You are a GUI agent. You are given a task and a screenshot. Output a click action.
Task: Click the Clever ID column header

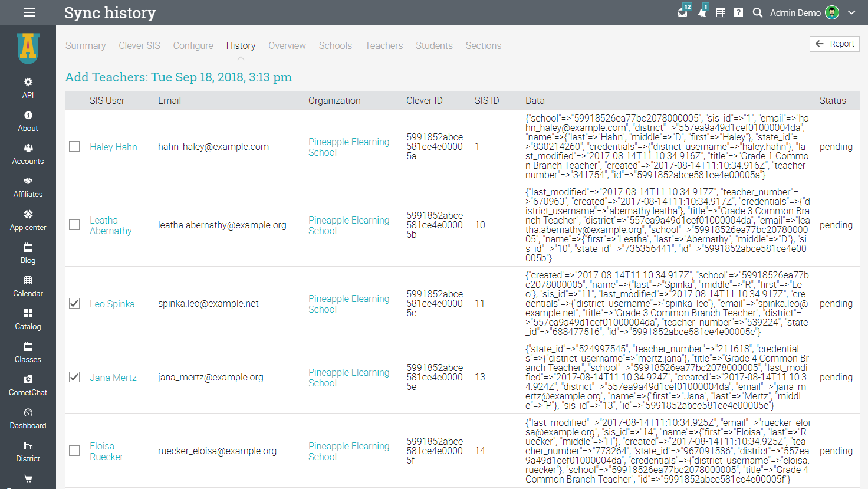point(424,100)
